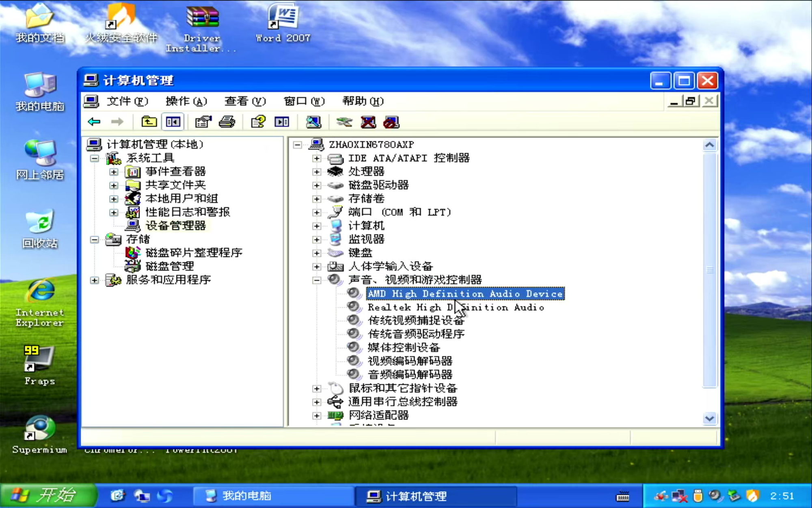Open Properties via the toolbar icon
Viewport: 812px width, 508px height.
(x=203, y=122)
